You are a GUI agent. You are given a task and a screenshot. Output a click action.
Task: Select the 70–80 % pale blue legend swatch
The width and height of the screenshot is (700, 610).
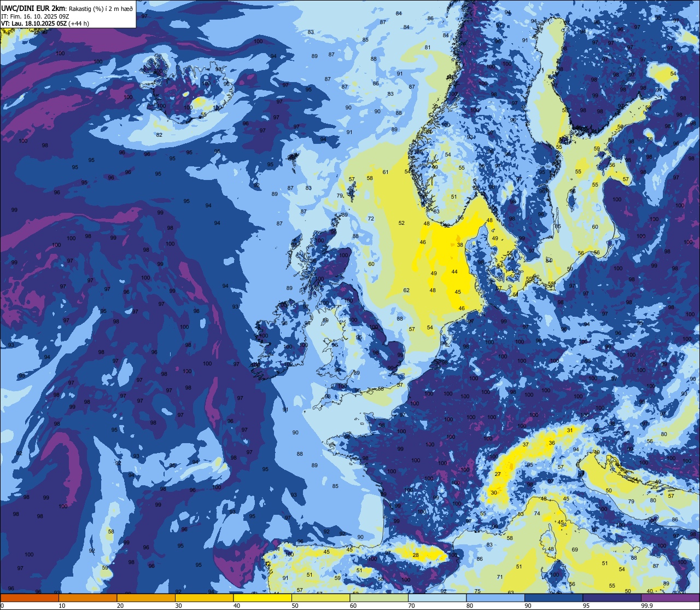[437, 597]
